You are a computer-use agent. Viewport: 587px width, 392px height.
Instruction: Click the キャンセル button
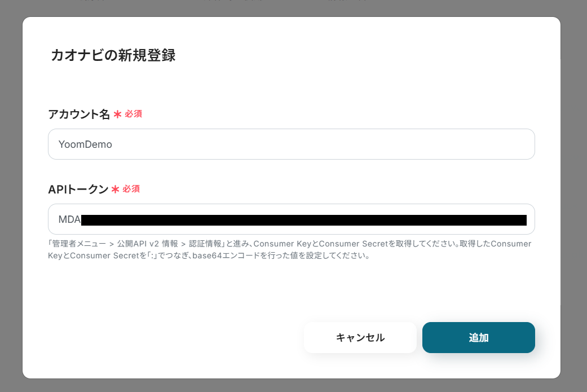pos(360,337)
